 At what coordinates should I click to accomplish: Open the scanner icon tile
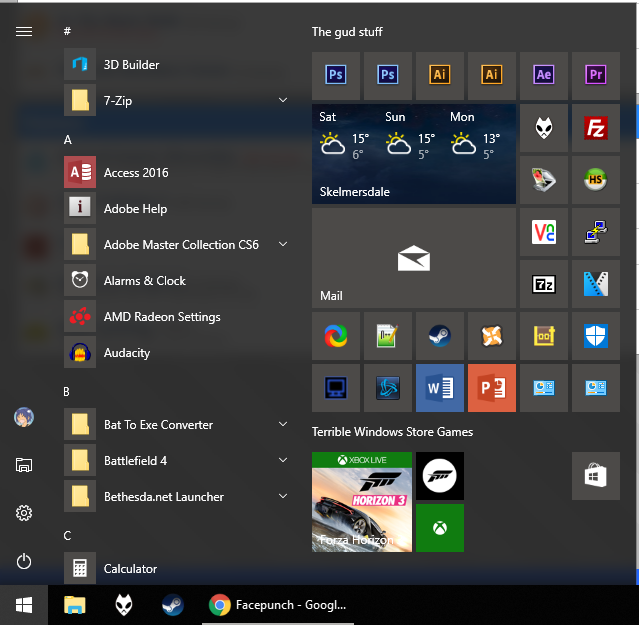[x=544, y=180]
